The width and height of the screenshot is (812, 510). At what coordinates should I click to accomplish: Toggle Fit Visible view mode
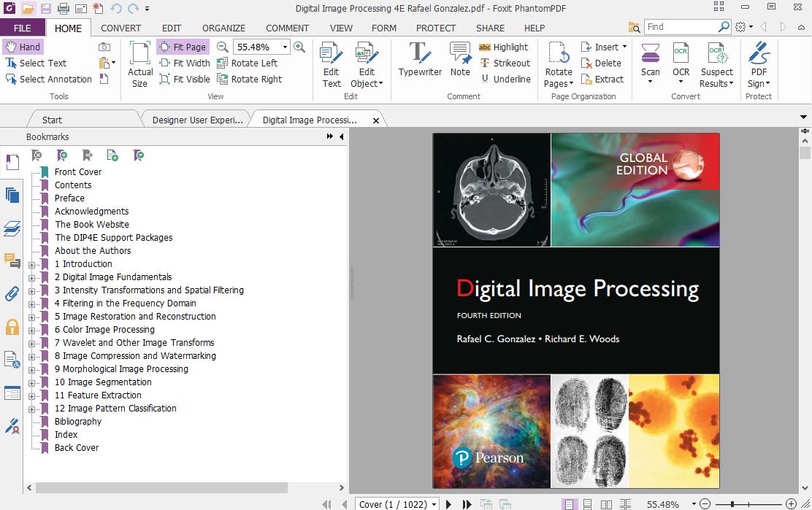pos(184,79)
